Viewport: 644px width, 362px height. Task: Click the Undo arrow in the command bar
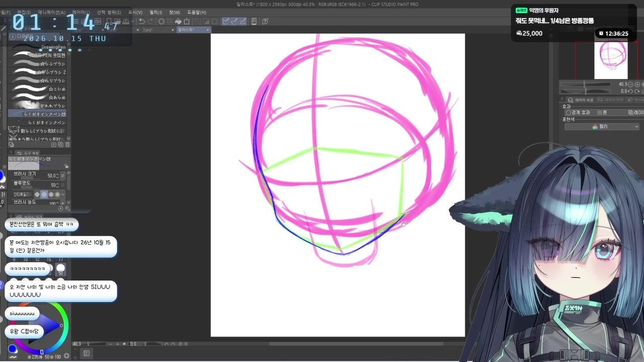point(142,21)
